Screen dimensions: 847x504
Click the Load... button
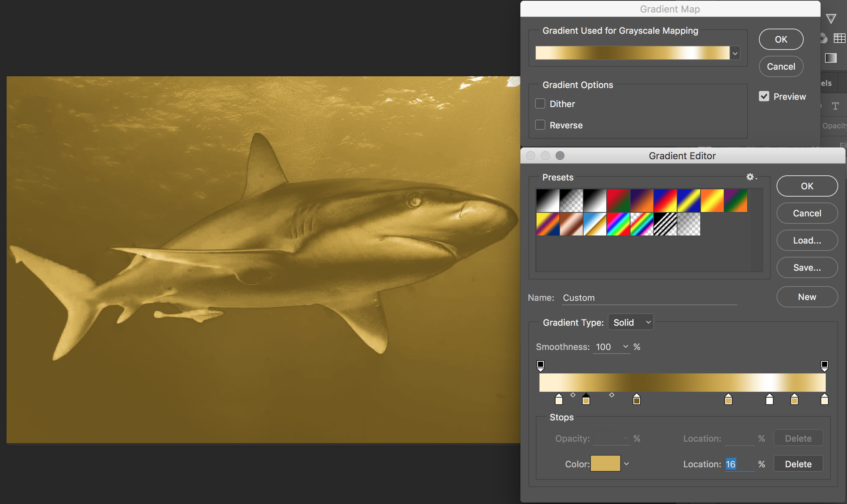[807, 240]
